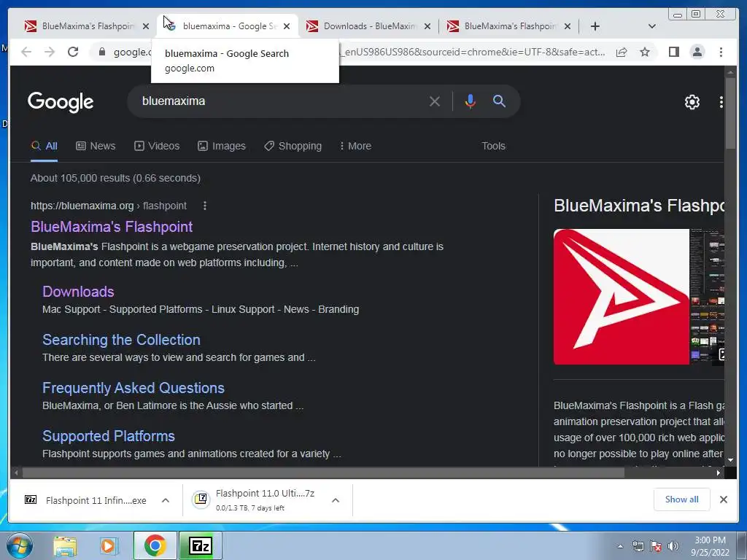Open result options dots next to bluemaxima.org
747x560 pixels.
click(205, 206)
